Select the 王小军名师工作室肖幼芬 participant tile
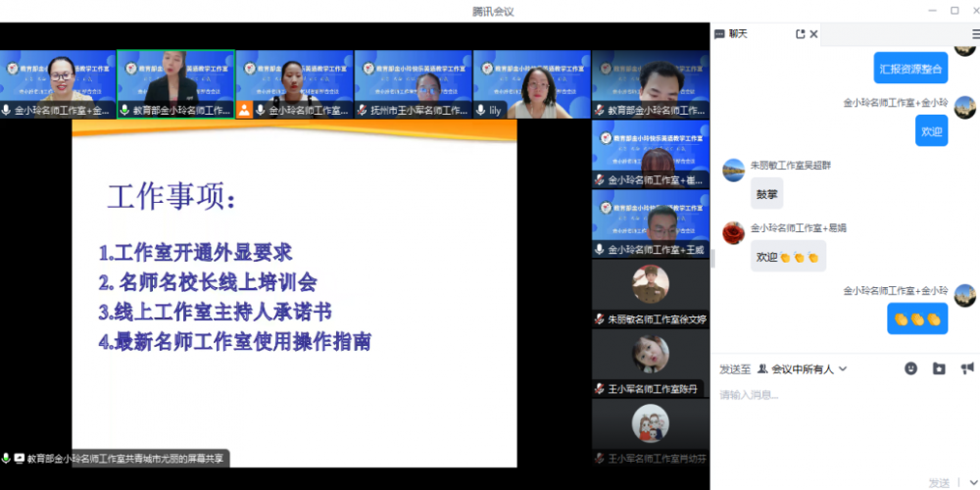The image size is (980, 490). pos(651,432)
